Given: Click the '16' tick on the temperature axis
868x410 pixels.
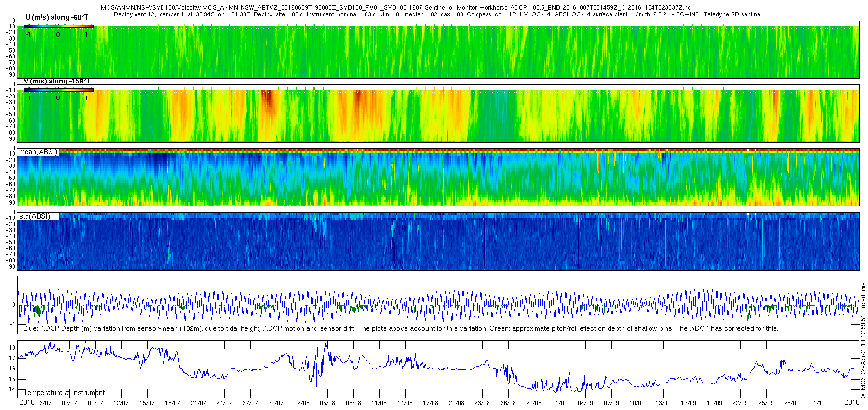Looking at the screenshot, I should coord(12,369).
